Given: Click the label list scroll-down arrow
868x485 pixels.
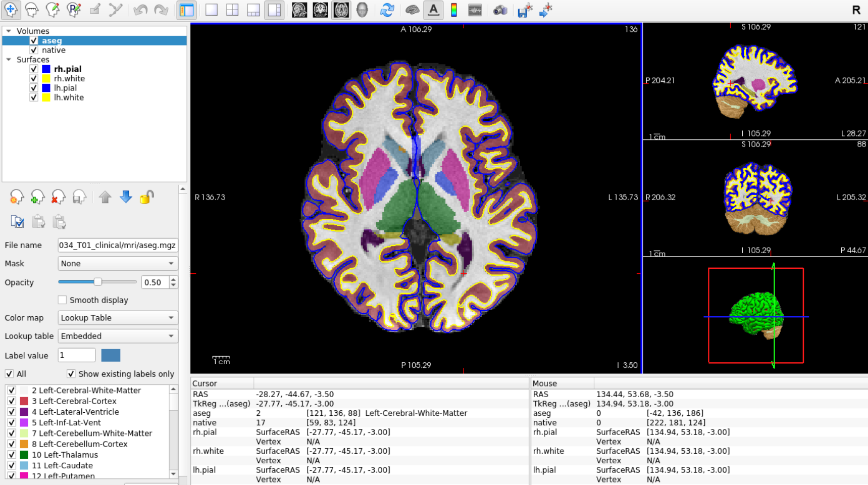Looking at the screenshot, I should coord(174,474).
